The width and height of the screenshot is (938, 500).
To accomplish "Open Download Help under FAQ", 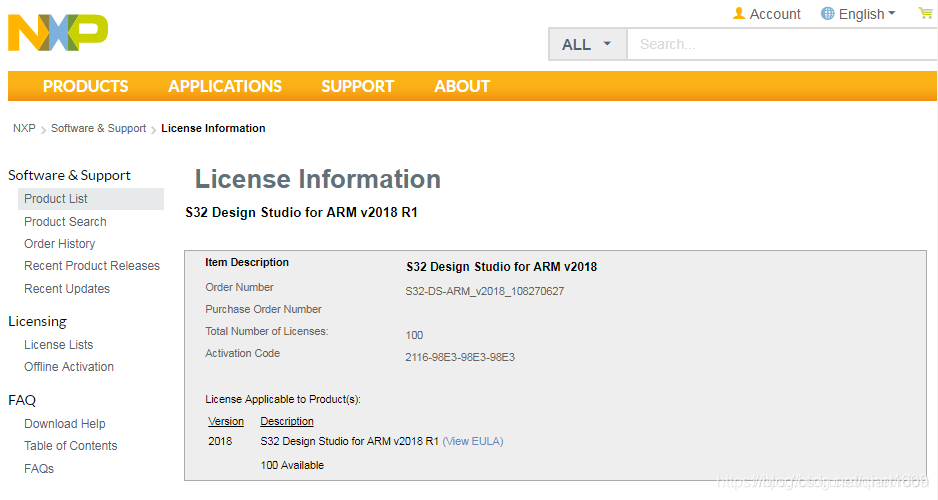I will click(65, 424).
